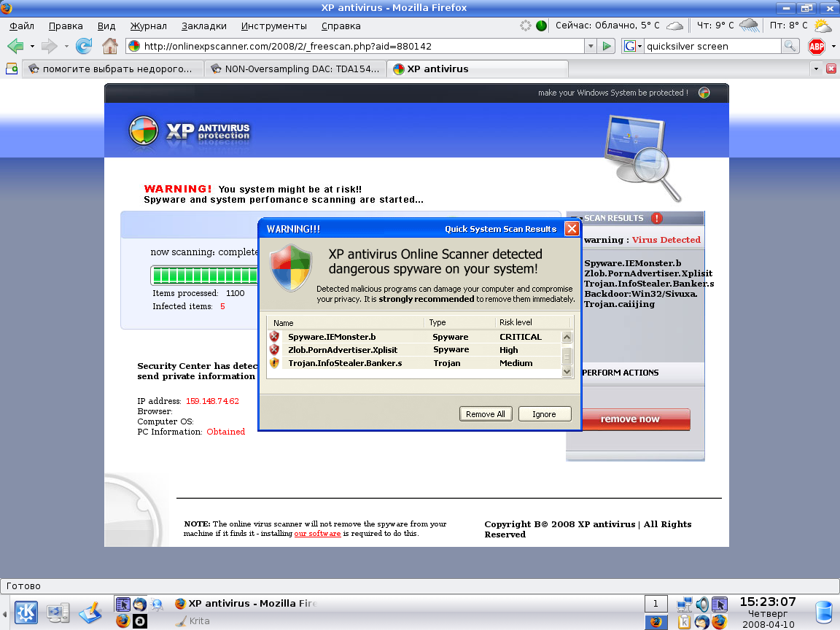Start the search with the magnifier icon
The width and height of the screenshot is (840, 630).
click(x=790, y=46)
